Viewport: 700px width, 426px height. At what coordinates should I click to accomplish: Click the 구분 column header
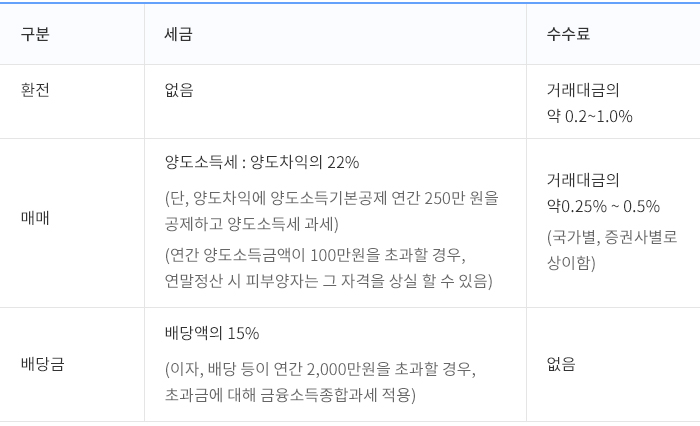pyautogui.click(x=35, y=34)
